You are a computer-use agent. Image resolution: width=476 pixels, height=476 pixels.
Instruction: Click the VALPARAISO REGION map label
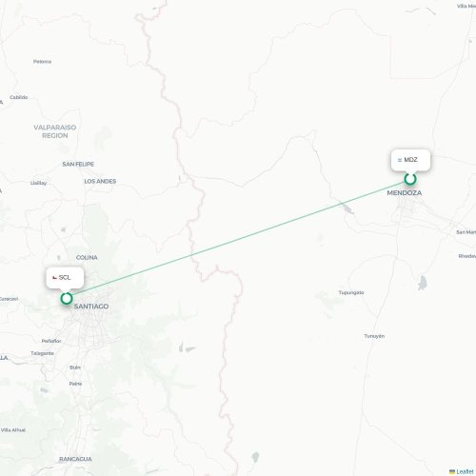(x=55, y=131)
